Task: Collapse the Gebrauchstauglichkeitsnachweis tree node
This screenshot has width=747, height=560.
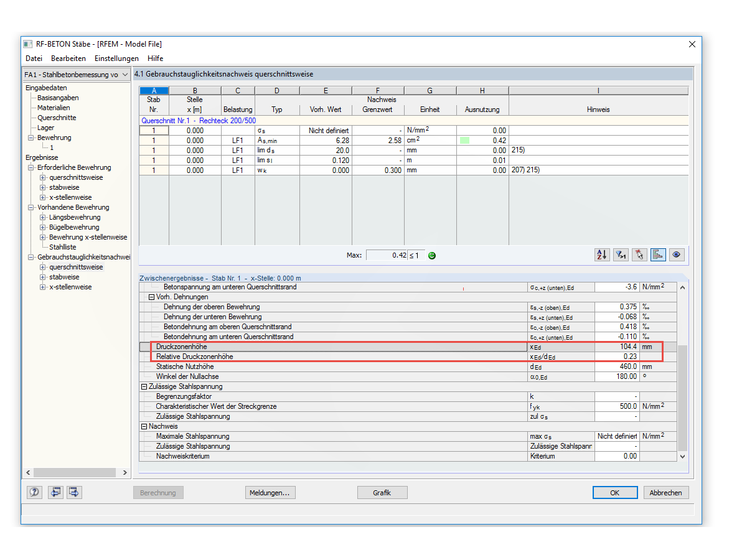Action: pyautogui.click(x=31, y=257)
